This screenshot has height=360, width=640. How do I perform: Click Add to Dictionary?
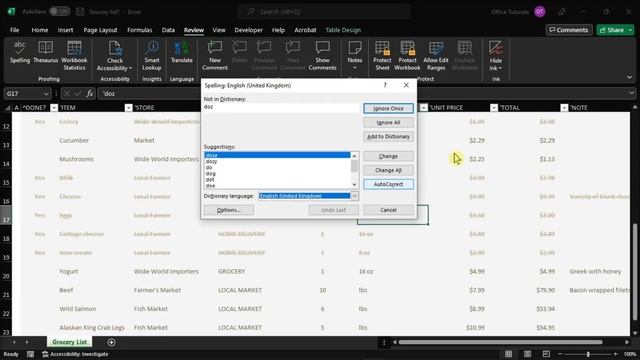pyautogui.click(x=388, y=136)
